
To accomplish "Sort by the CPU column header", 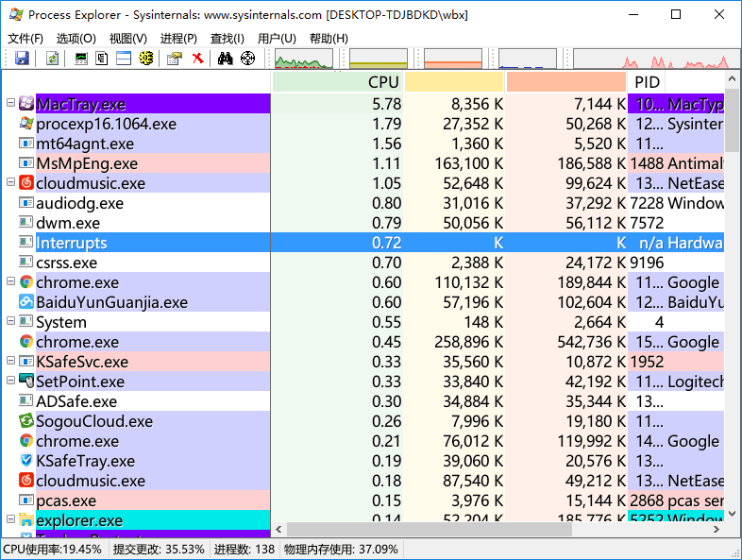I will click(337, 82).
